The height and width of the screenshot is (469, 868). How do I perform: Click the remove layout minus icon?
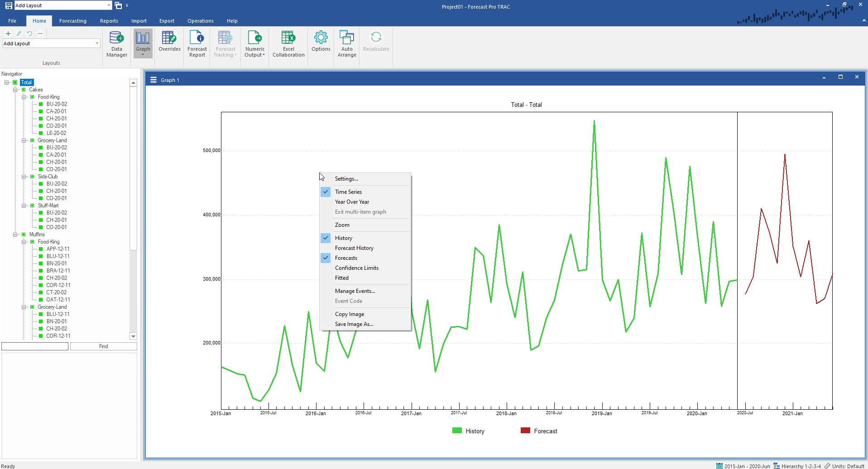[x=40, y=33]
